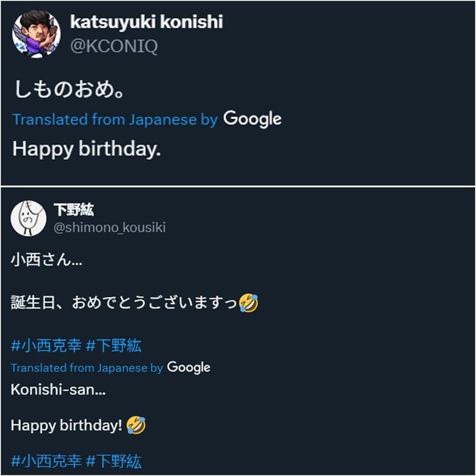Open the upper #小西克幸 hashtag
Image resolution: width=476 pixels, height=476 pixels.
45,345
